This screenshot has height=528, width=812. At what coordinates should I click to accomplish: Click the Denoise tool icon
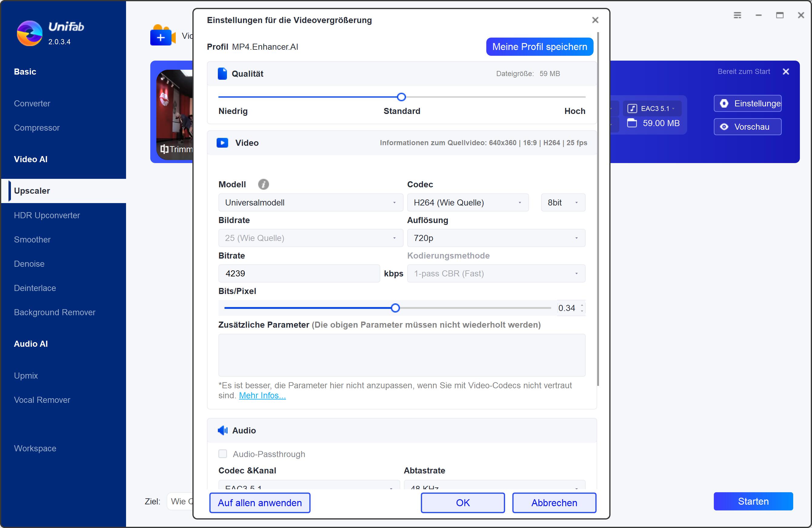coord(29,263)
